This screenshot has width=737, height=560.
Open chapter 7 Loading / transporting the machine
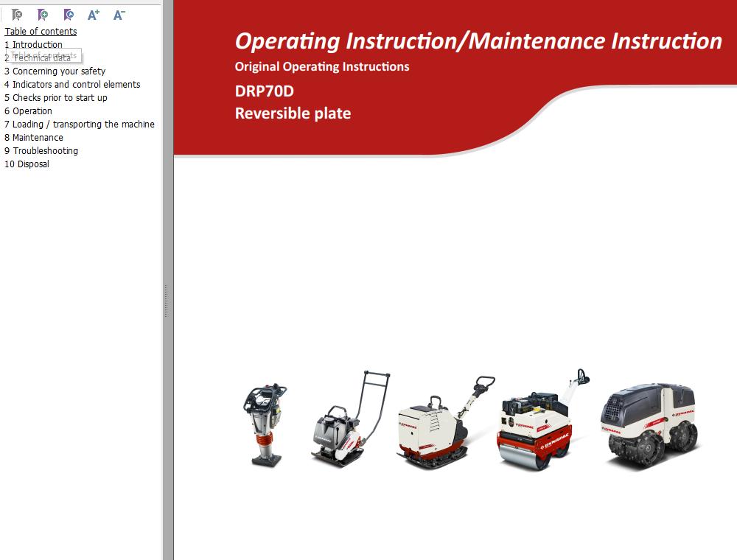click(80, 124)
